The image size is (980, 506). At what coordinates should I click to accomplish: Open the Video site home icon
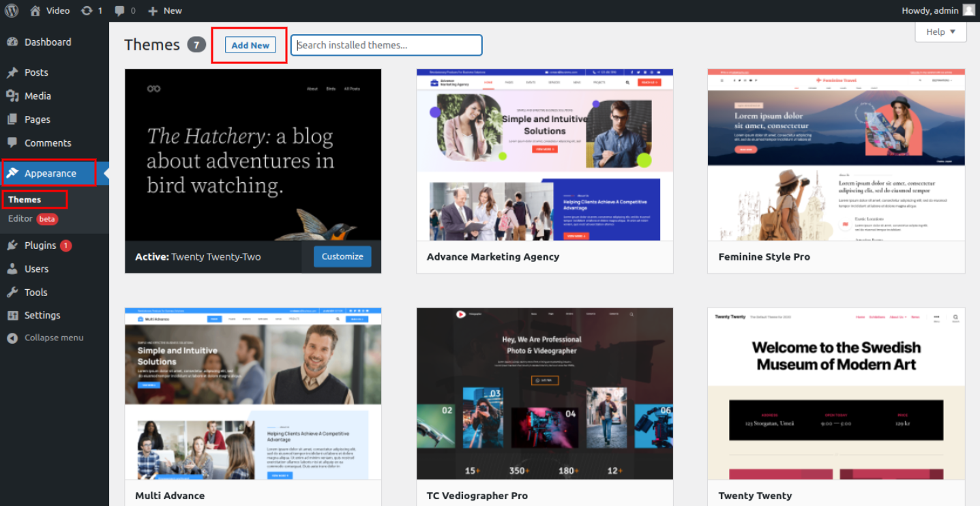point(35,10)
